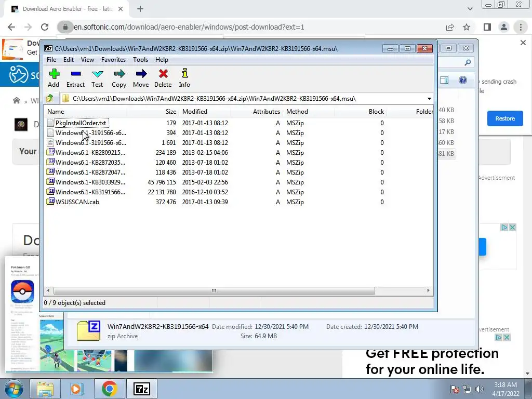Click the Extract toolbar button
The height and width of the screenshot is (399, 532).
75,78
